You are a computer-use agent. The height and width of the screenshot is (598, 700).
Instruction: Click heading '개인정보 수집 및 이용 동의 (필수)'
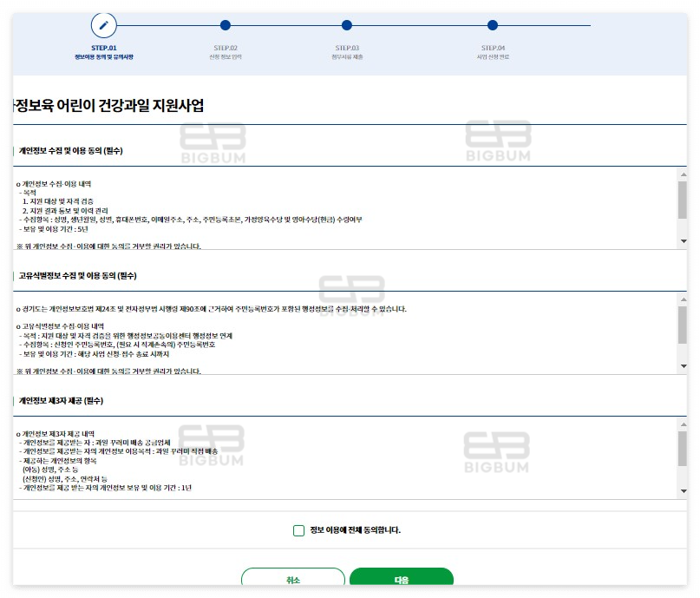[x=70, y=151]
